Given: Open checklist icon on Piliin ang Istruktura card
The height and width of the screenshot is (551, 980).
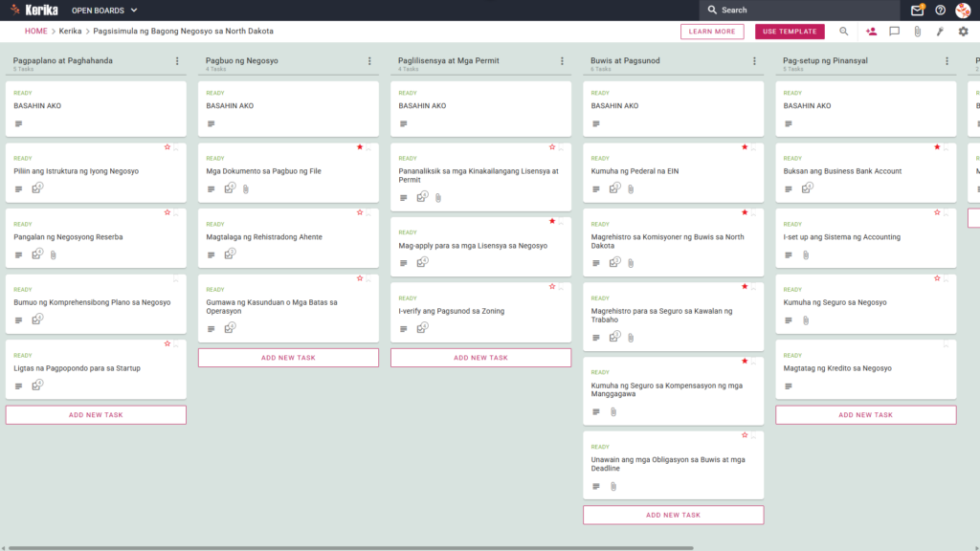Looking at the screenshot, I should (x=37, y=188).
